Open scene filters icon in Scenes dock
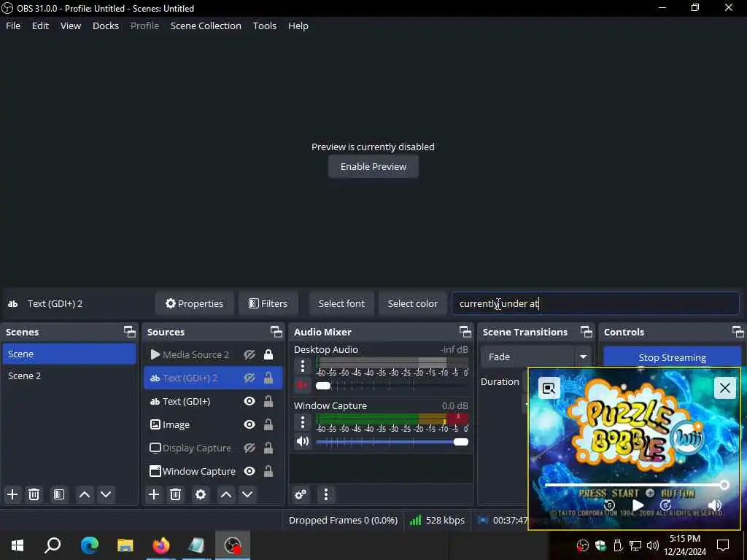747x560 pixels. point(59,494)
